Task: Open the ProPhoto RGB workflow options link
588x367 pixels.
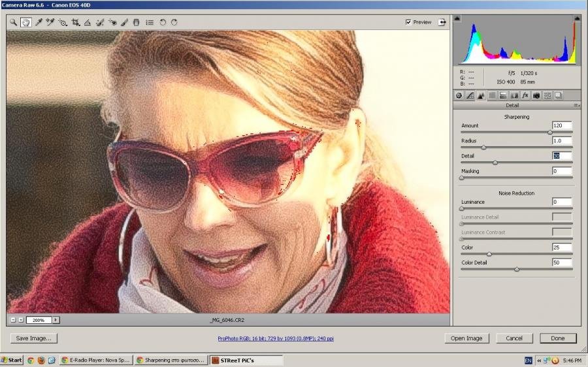Action: click(276, 338)
